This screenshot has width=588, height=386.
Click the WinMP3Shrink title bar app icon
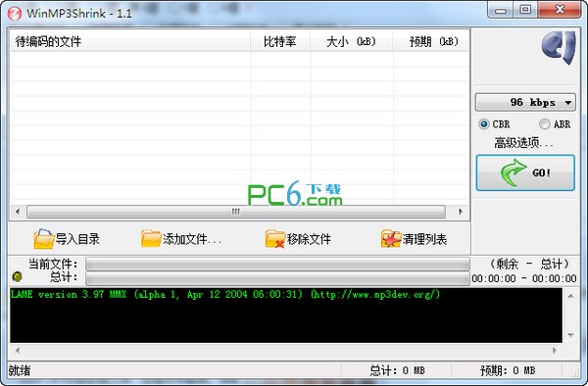pyautogui.click(x=15, y=14)
